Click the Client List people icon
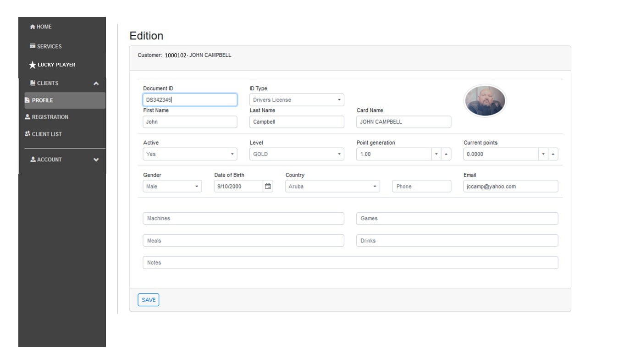Screen dimensions: 624x364 click(28, 134)
